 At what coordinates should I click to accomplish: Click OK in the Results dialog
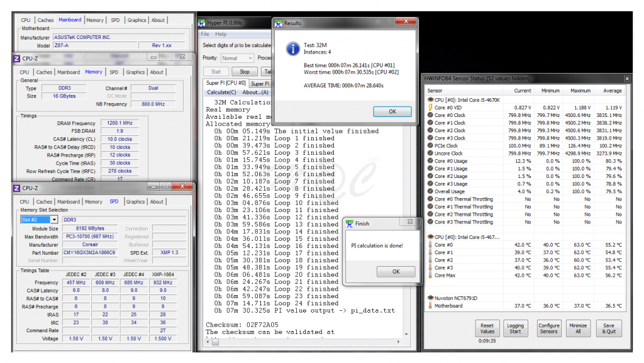392,111
